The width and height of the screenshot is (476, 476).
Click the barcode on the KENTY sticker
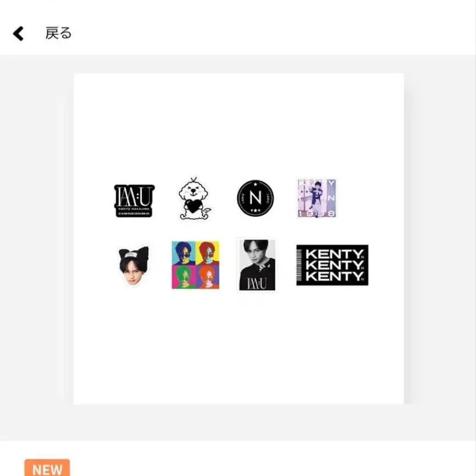coord(300,265)
